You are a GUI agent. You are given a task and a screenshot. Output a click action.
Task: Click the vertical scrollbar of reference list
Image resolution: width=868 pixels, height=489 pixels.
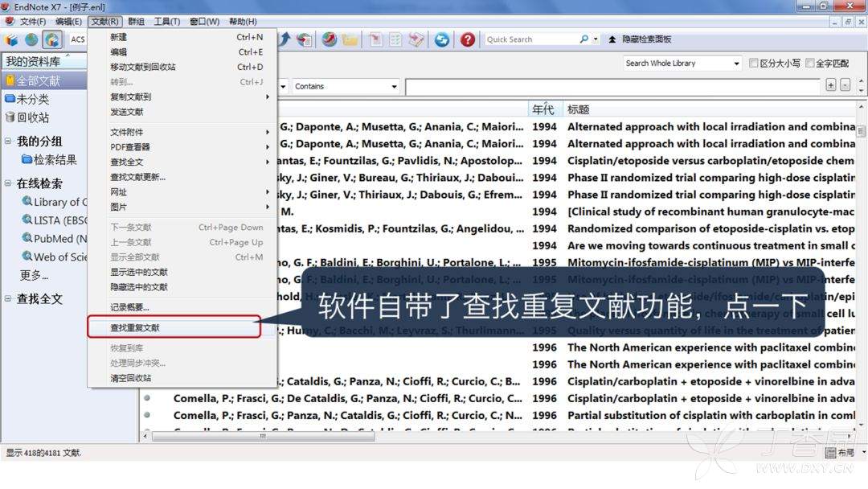click(861, 266)
